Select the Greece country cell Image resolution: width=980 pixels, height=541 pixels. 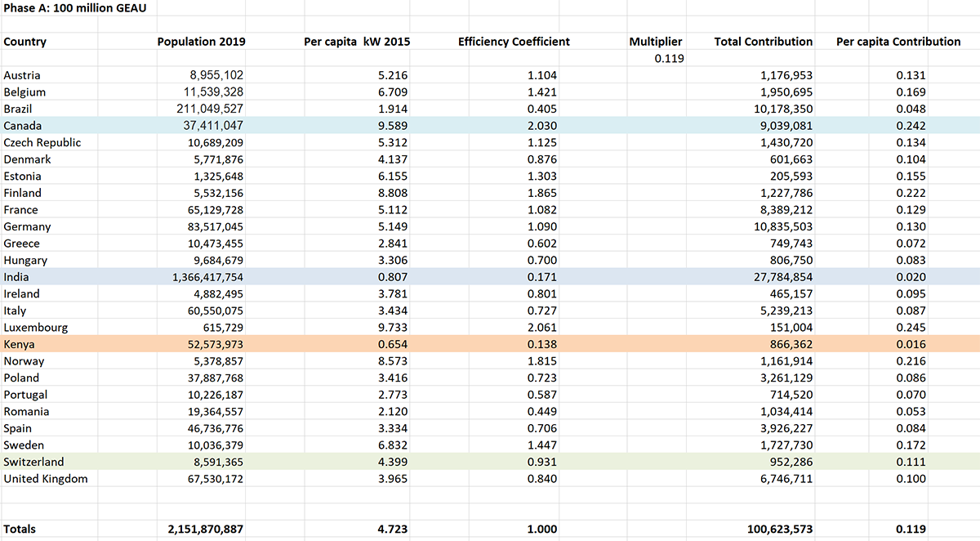(21, 244)
